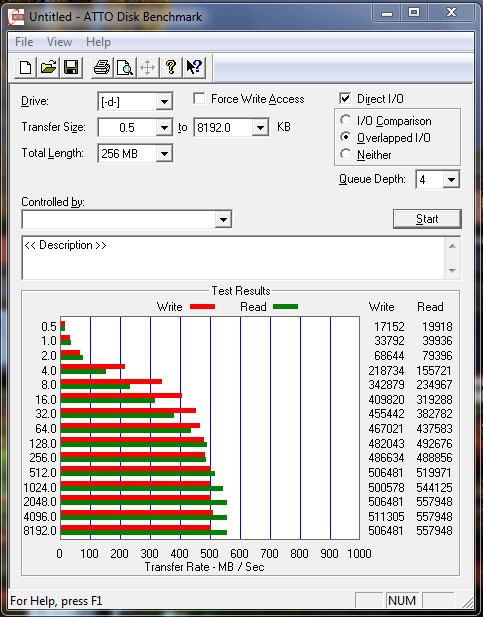The width and height of the screenshot is (483, 617).
Task: Click read value 234967 in the 8.0 row
Action: (x=434, y=385)
